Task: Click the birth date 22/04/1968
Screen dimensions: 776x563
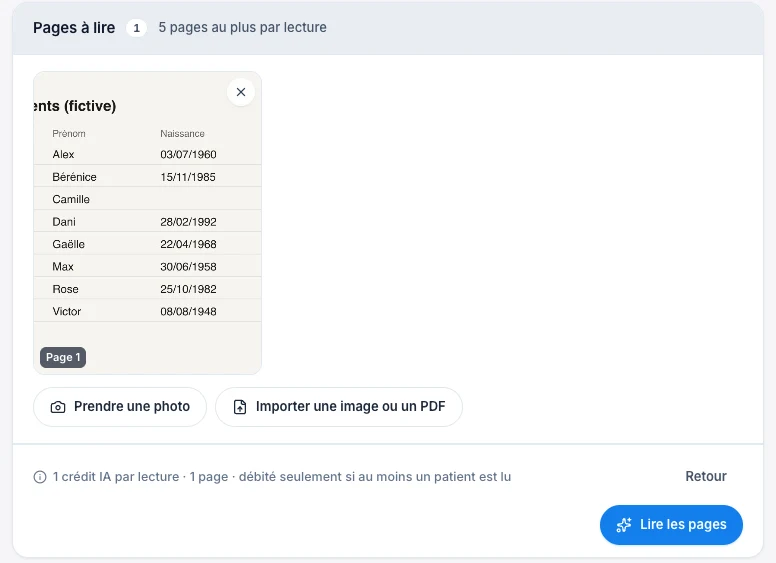Action: pyautogui.click(x=188, y=244)
